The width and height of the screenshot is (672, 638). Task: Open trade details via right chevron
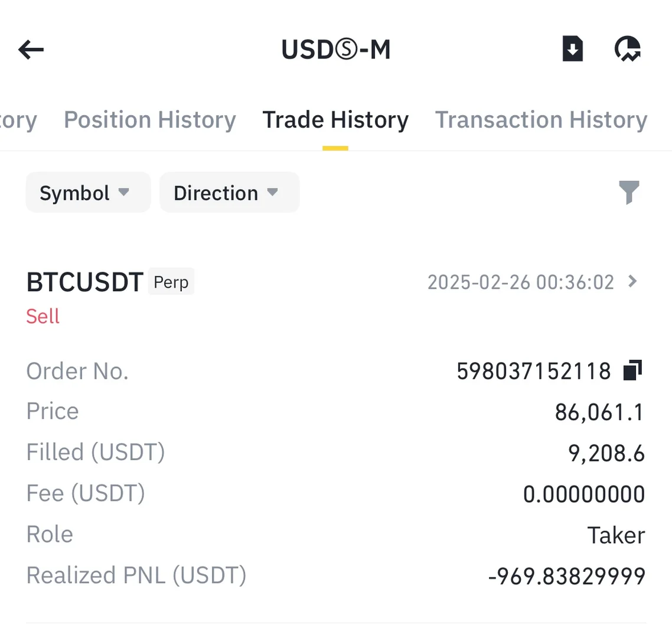[633, 281]
